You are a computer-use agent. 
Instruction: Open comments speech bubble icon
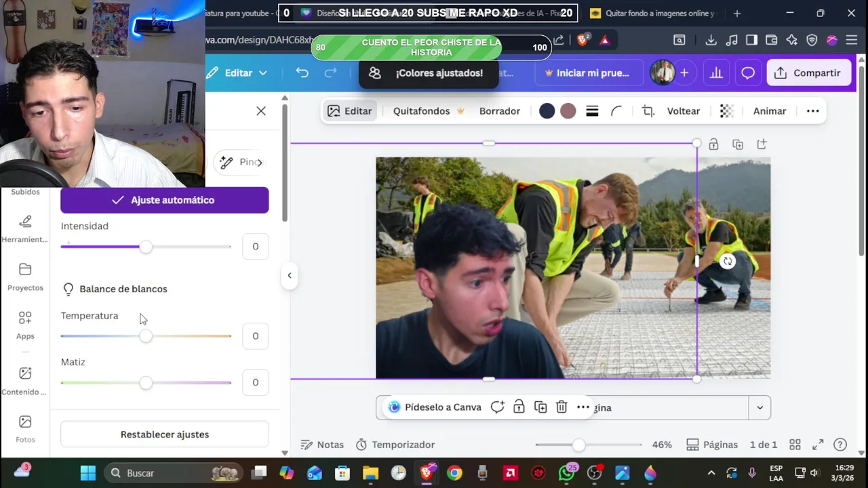[748, 73]
